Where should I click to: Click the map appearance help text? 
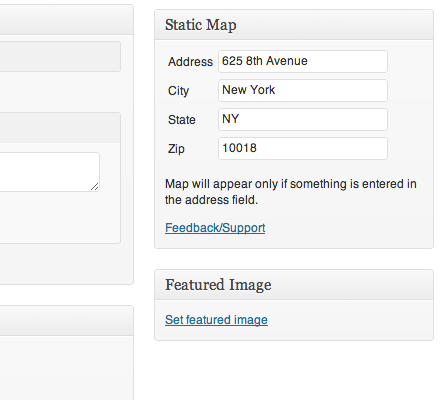coord(291,192)
